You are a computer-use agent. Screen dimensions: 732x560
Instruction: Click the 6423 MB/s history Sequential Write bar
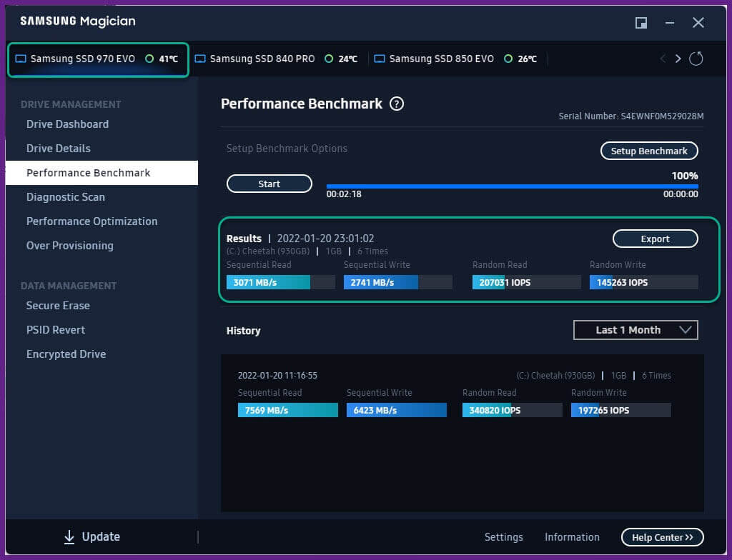point(396,410)
